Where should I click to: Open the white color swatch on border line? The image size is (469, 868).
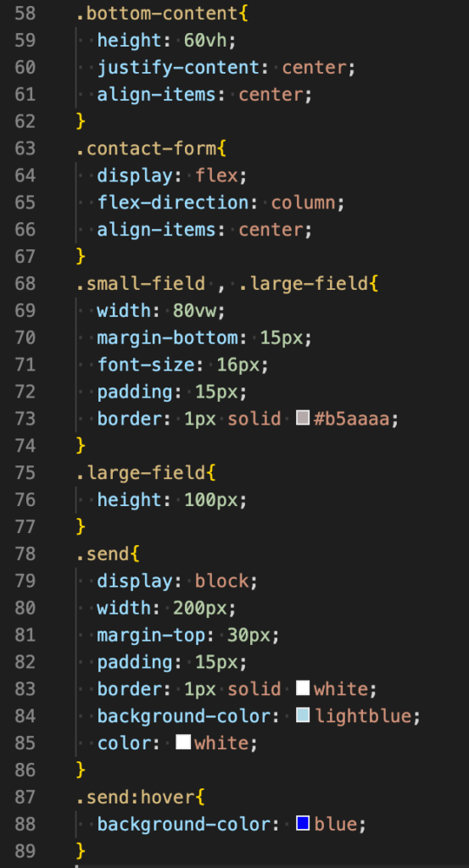pyautogui.click(x=302, y=688)
